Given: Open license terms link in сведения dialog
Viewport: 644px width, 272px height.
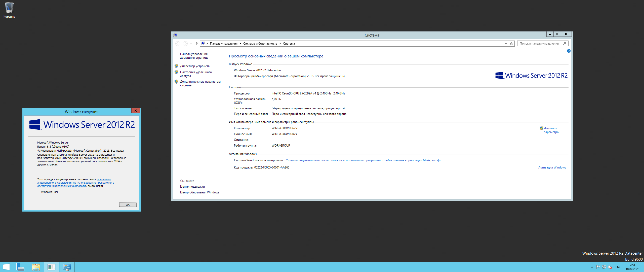Looking at the screenshot, I should 76,183.
